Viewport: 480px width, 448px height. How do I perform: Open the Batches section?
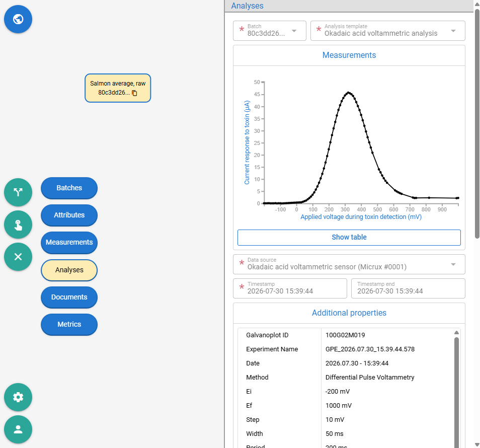click(69, 188)
